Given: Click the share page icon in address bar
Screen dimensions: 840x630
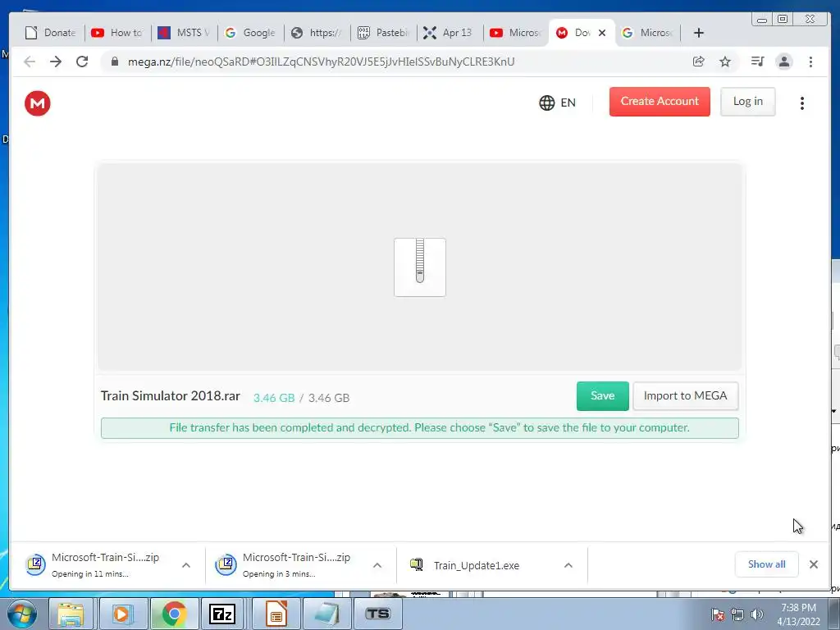Looking at the screenshot, I should 699,62.
